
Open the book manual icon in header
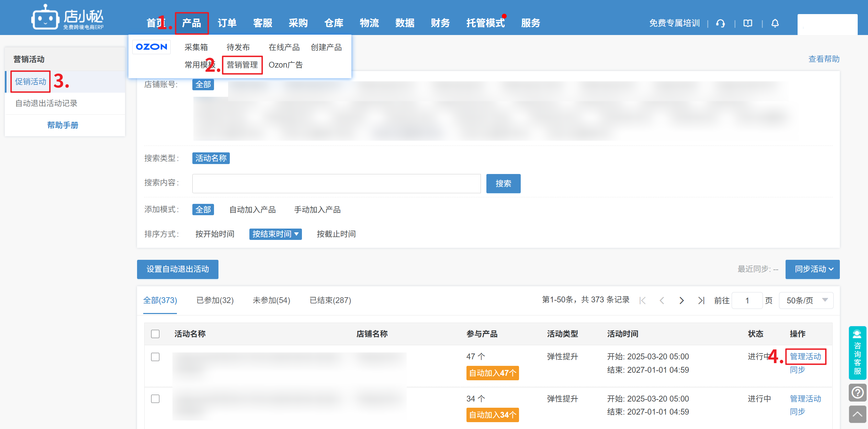[x=748, y=23]
